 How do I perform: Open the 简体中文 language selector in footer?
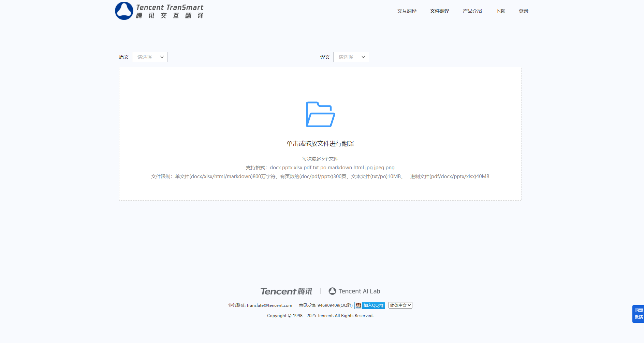[400, 305]
